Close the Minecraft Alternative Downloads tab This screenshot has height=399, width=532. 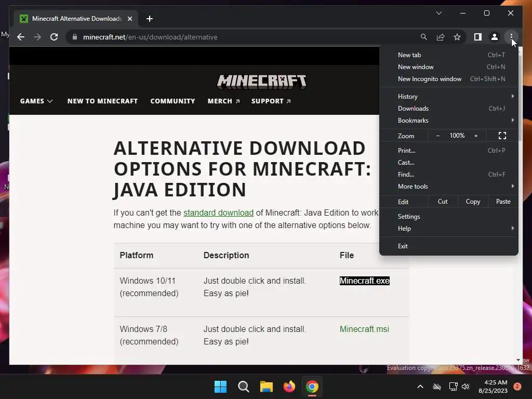pyautogui.click(x=129, y=19)
